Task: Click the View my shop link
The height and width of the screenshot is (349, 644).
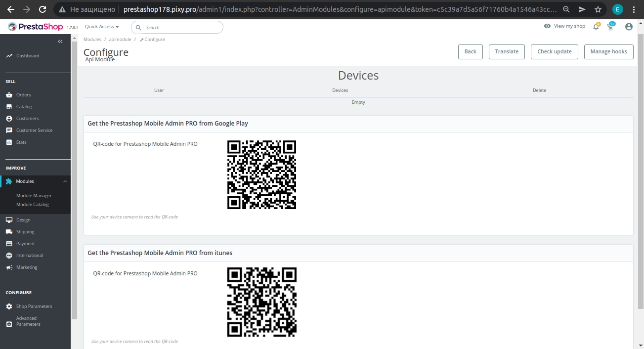Action: pyautogui.click(x=564, y=26)
